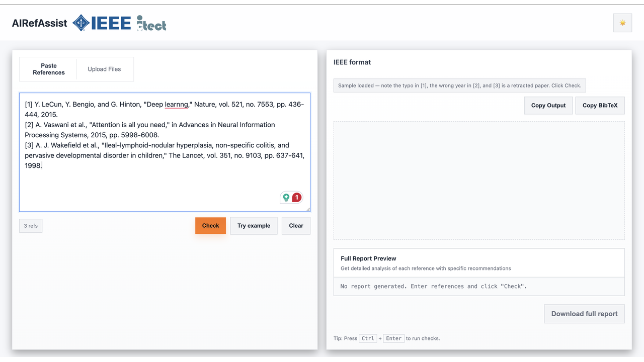Click the Full Report Preview heading

[x=368, y=258]
